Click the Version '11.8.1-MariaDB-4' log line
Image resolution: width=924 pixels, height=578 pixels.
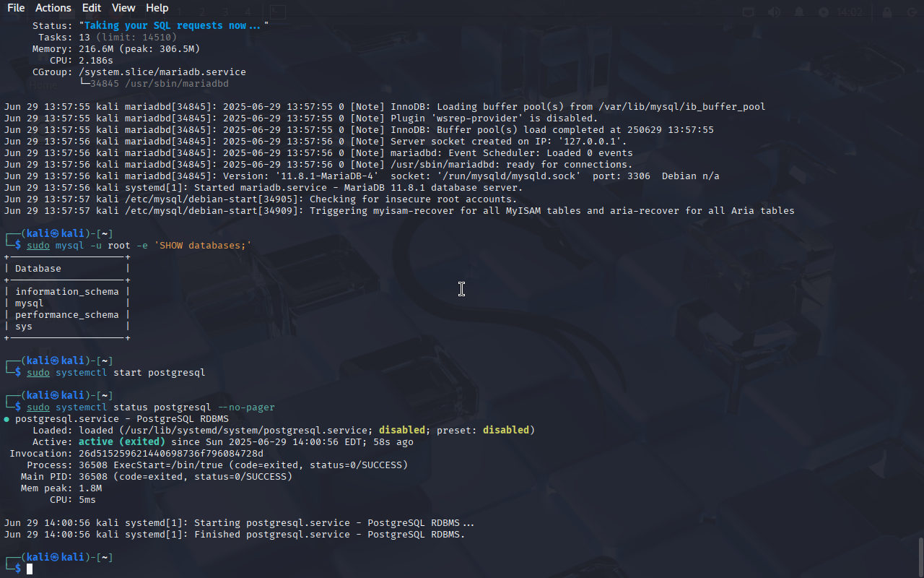(x=362, y=176)
